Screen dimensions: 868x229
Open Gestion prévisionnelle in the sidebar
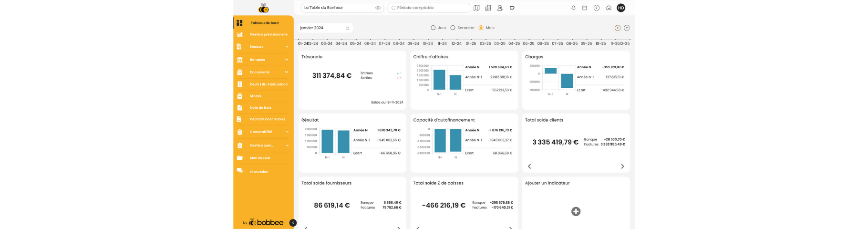point(268,34)
